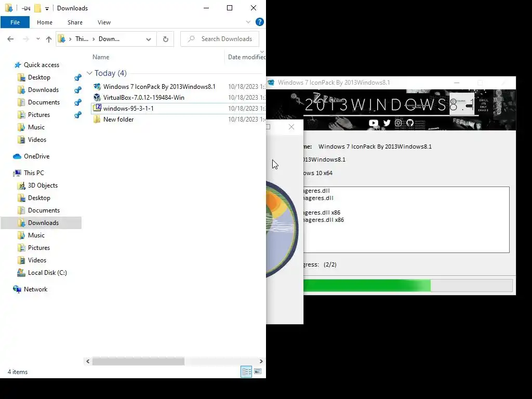Open the YouTube icon in installer banner
This screenshot has width=532, height=399.
pyautogui.click(x=374, y=123)
